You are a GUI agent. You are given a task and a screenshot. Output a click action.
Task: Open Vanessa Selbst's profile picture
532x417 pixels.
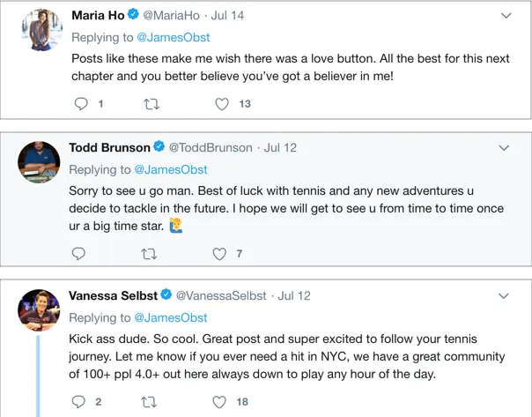coord(39,309)
